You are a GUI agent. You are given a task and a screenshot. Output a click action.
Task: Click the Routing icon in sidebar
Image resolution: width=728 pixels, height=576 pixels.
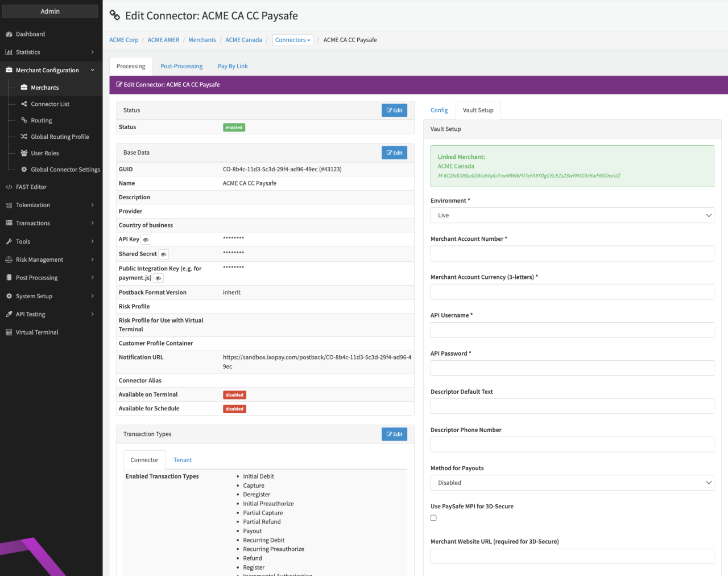tap(24, 121)
